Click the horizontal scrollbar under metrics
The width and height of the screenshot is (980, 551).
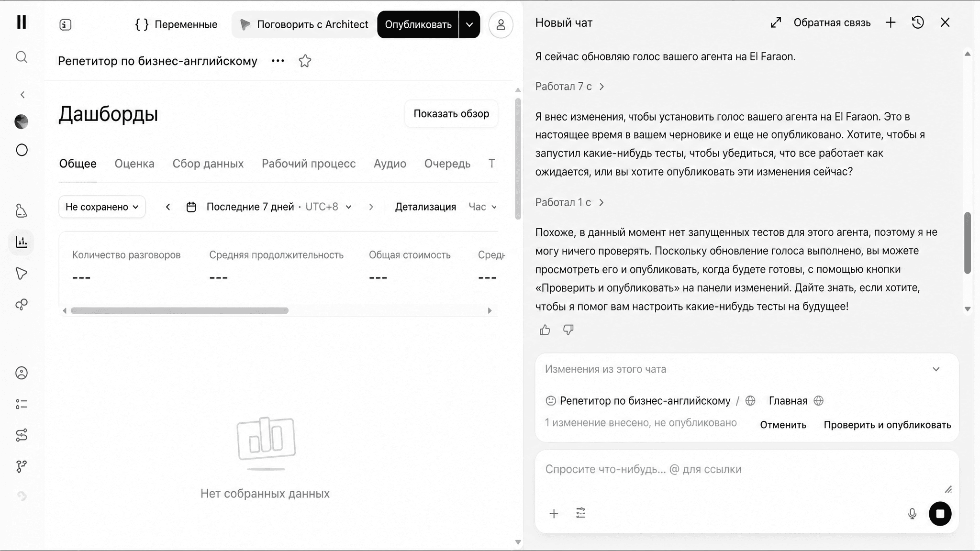tap(179, 310)
